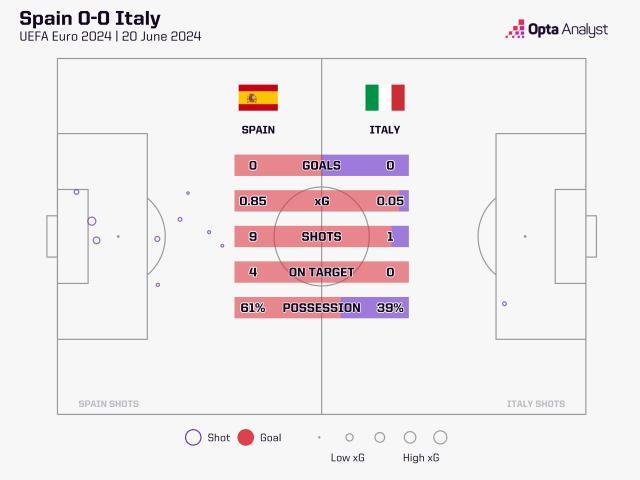Click the hollow Shot legend circle
640x480 pixels.
pos(193,437)
